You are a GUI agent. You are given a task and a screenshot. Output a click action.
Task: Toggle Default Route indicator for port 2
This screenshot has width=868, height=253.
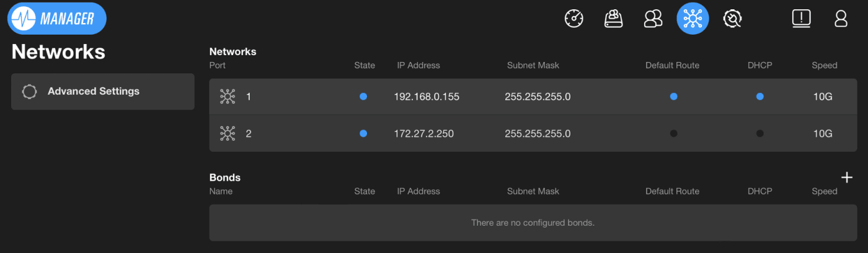click(x=673, y=133)
